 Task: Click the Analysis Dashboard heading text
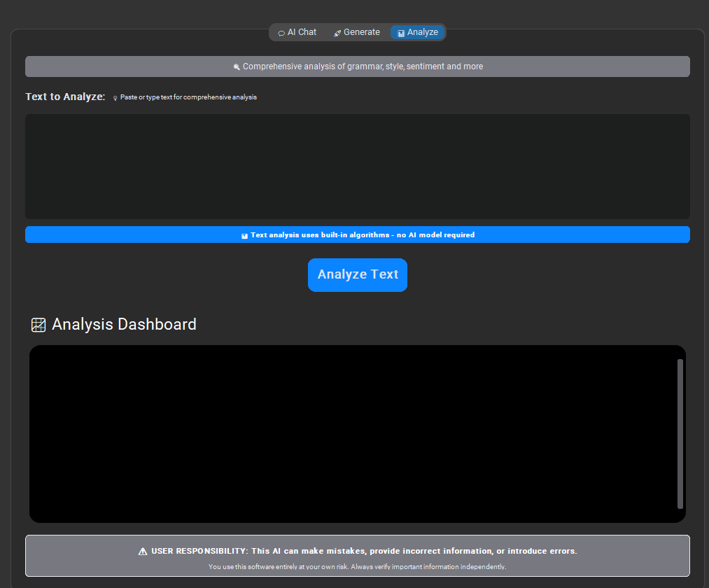point(124,325)
